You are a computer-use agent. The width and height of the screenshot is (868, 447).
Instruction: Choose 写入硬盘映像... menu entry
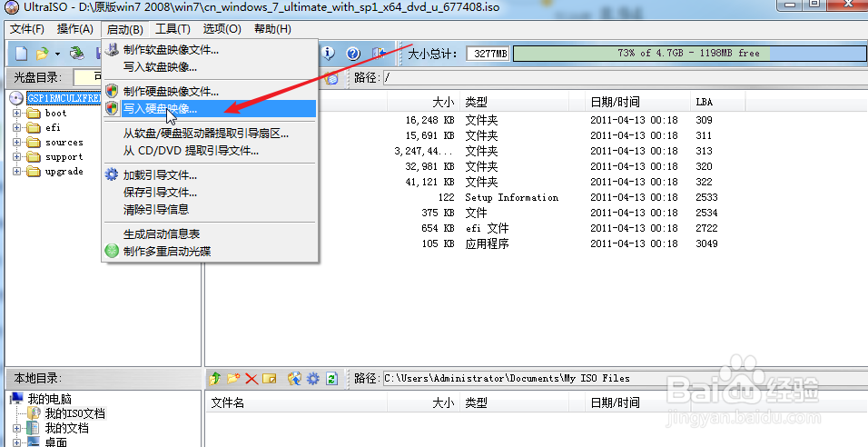tap(210, 108)
